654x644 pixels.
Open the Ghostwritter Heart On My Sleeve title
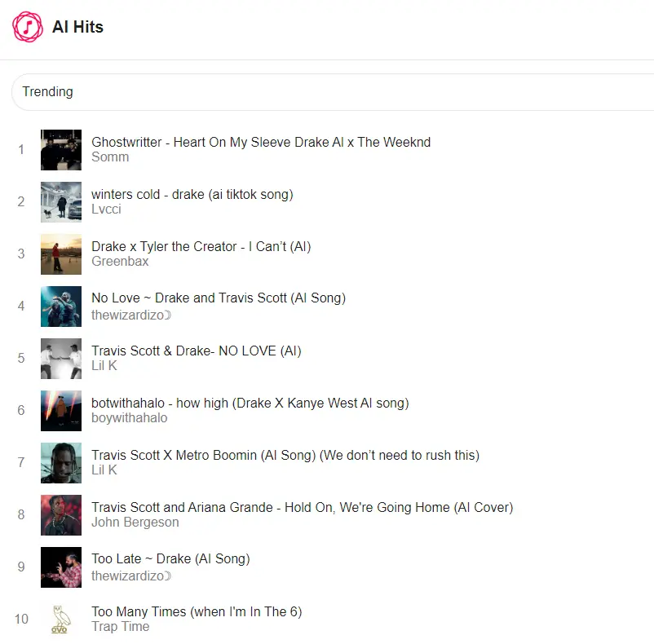coord(261,142)
